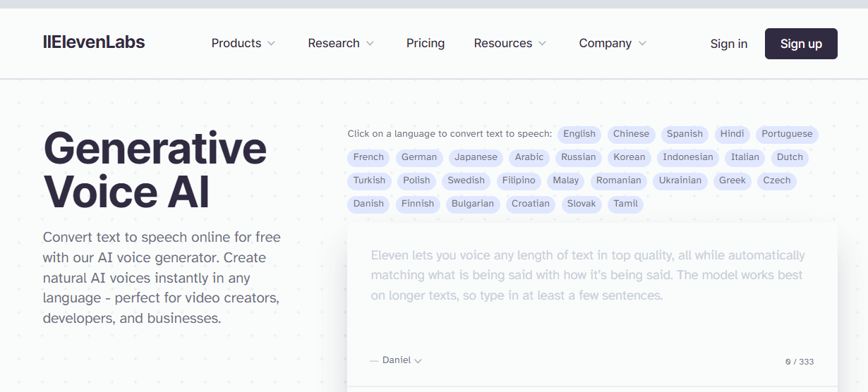This screenshot has width=868, height=392.
Task: Pick the Italian language chip
Action: point(745,157)
